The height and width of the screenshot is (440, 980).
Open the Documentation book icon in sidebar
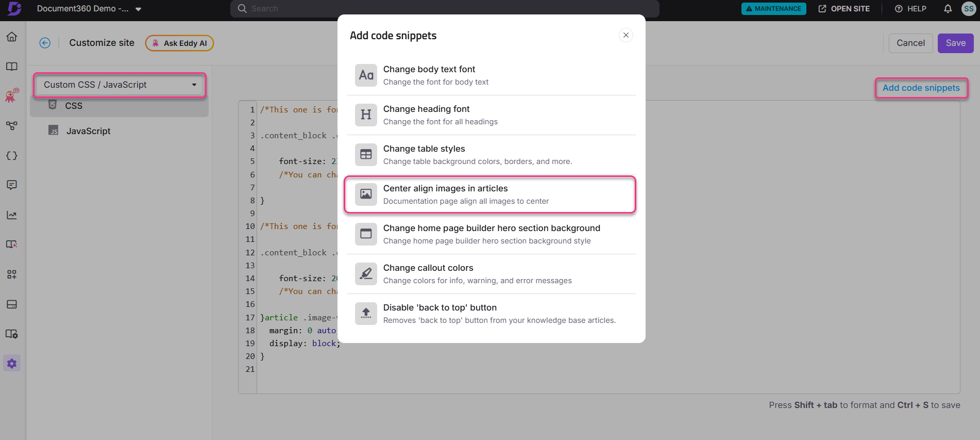pos(12,67)
